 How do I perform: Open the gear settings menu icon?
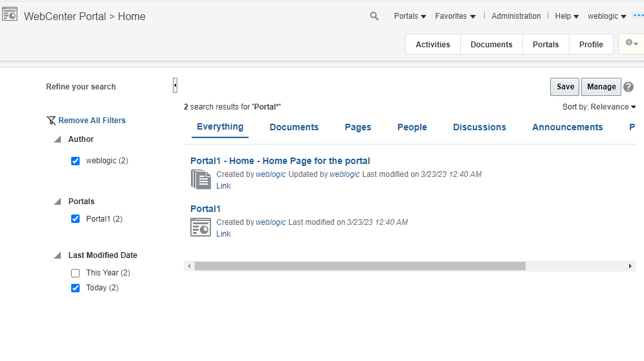(631, 43)
